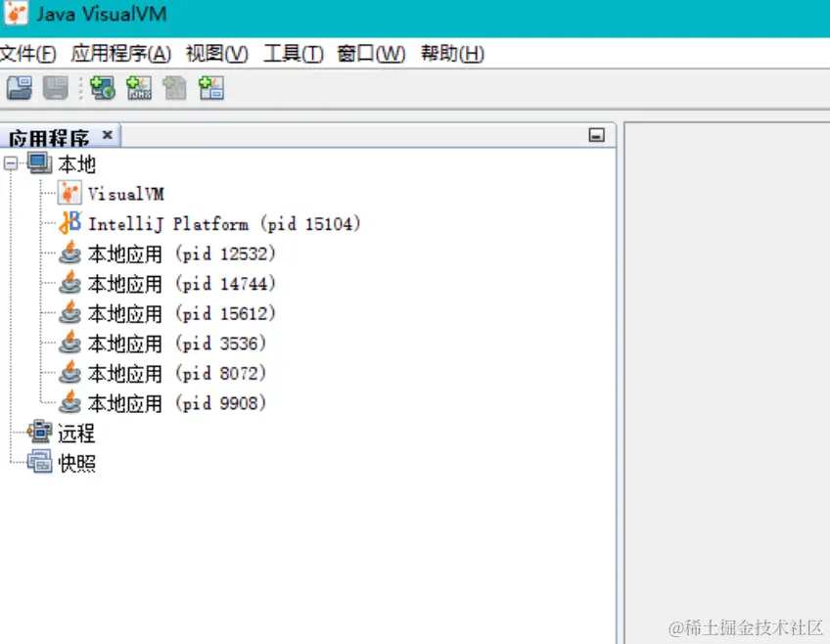Screen dimensions: 830x644
Task: Click the Load snapshot toolbar icon
Action: click(x=20, y=88)
